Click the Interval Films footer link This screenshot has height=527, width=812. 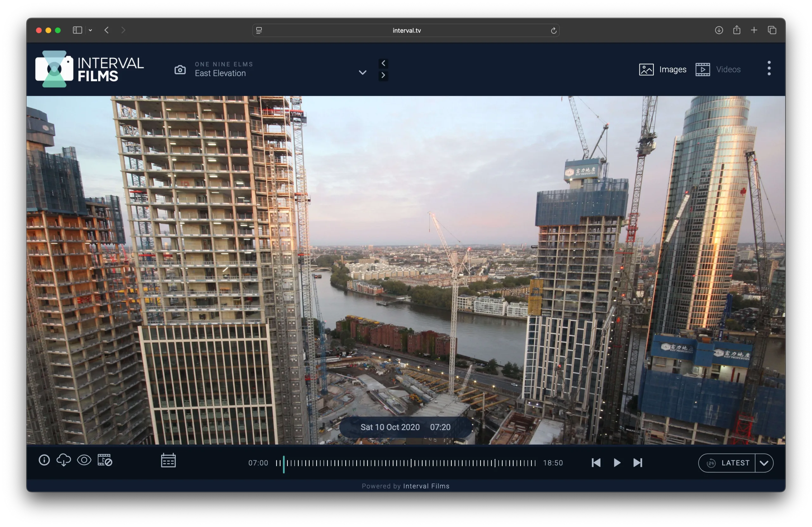pos(426,486)
